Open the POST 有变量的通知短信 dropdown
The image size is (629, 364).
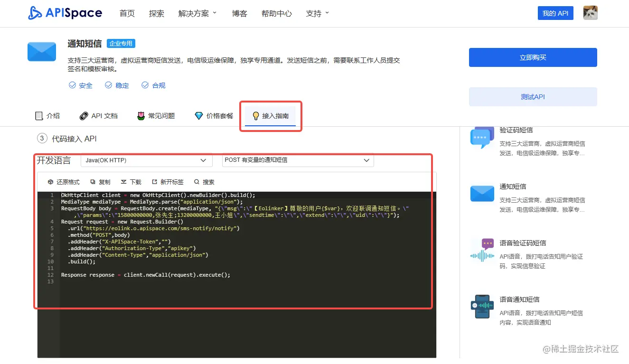click(298, 160)
